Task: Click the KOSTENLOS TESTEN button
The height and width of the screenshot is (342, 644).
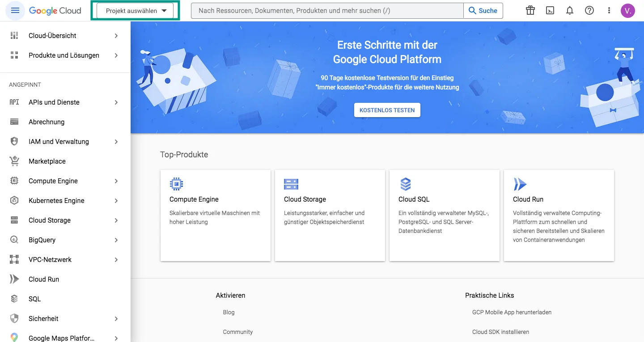Action: (x=387, y=110)
